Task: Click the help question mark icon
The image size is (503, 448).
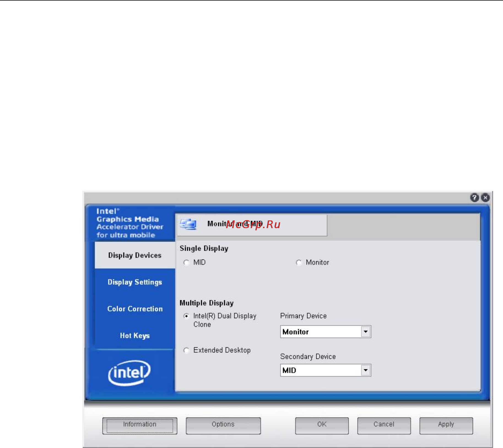Action: pyautogui.click(x=474, y=198)
